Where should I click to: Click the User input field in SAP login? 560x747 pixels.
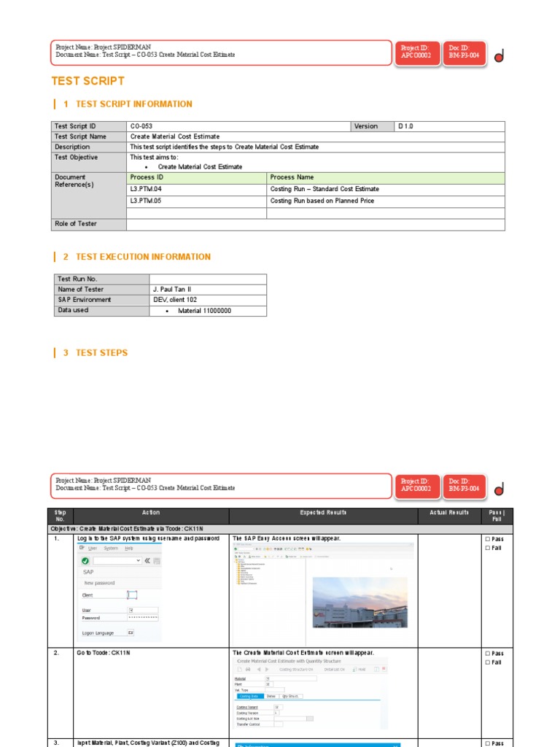[143, 610]
